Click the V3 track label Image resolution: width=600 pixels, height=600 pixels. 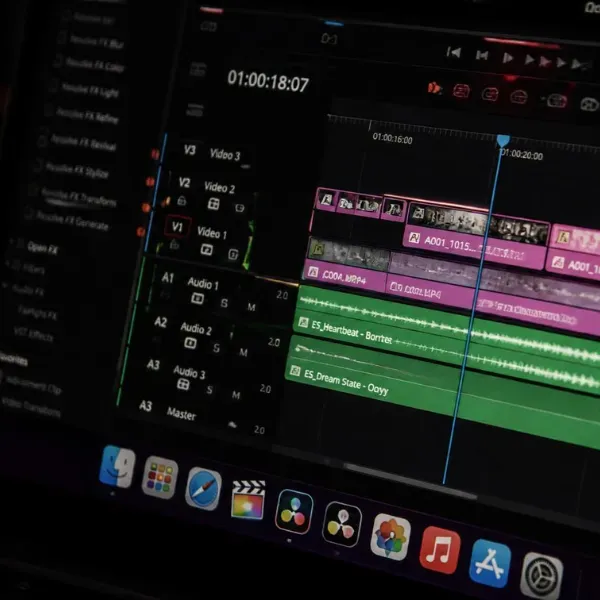pos(190,150)
